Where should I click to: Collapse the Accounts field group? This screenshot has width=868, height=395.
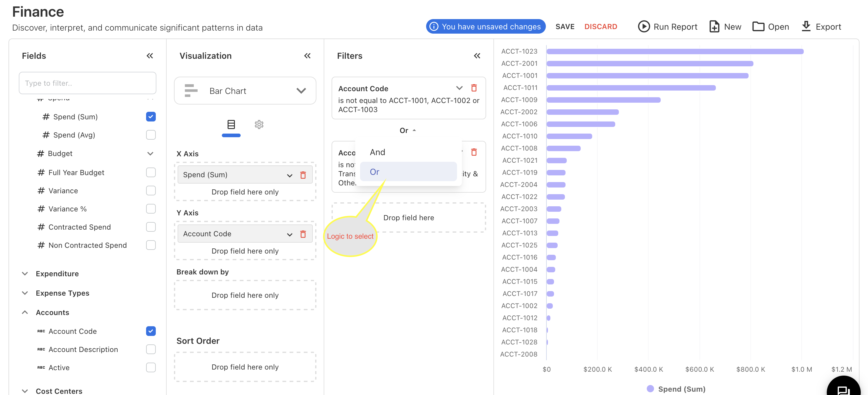click(x=25, y=313)
